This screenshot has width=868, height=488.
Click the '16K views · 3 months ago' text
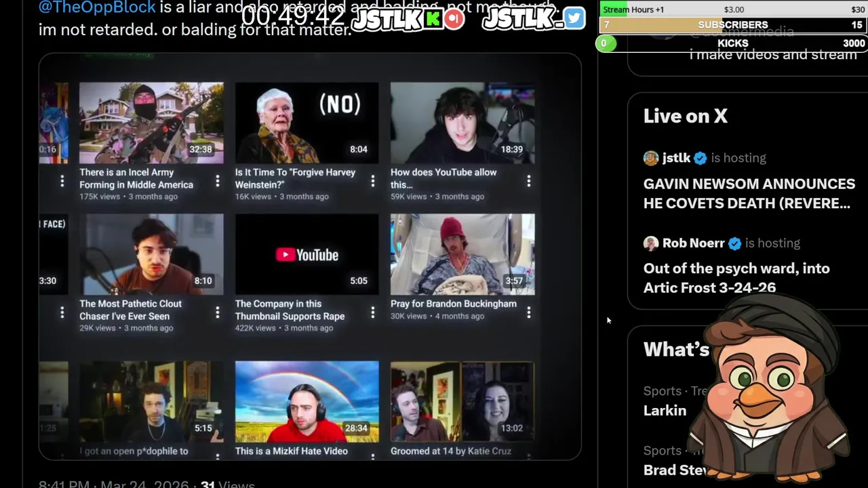tap(282, 197)
